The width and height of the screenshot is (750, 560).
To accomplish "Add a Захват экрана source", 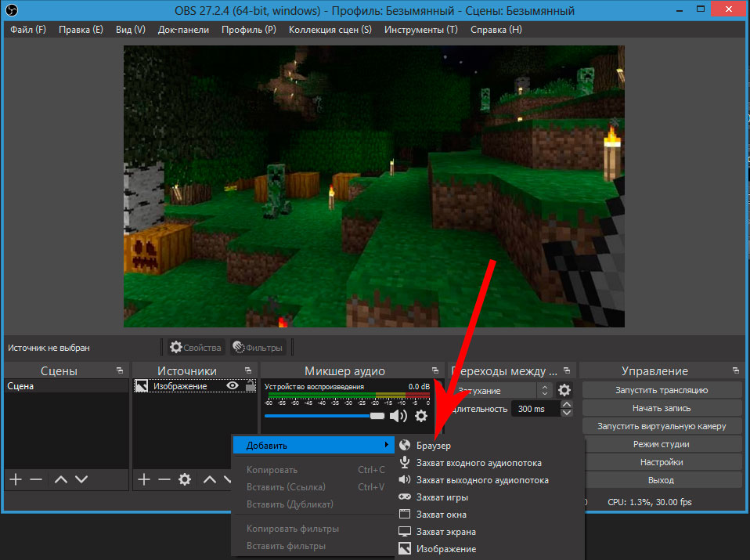I will pyautogui.click(x=490, y=532).
